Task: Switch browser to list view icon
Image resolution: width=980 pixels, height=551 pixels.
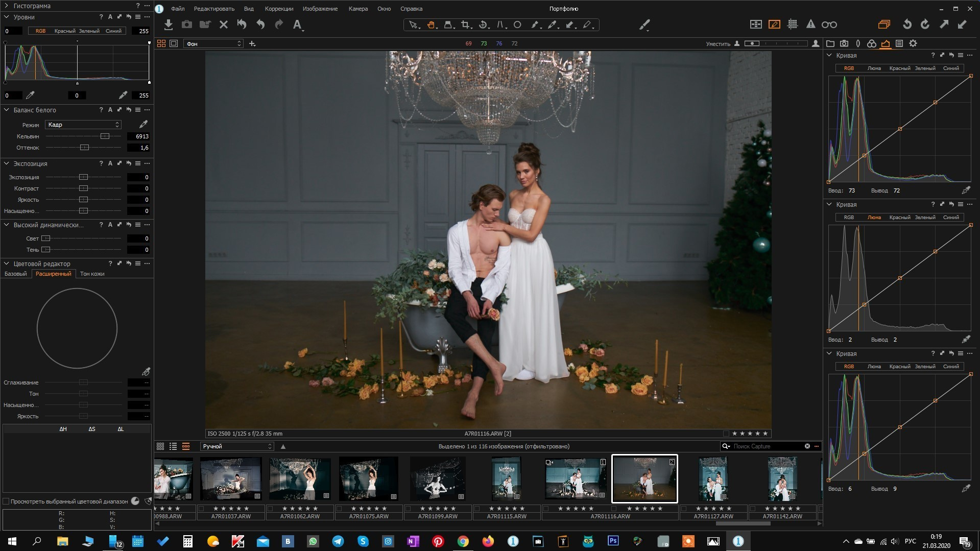Action: (173, 446)
